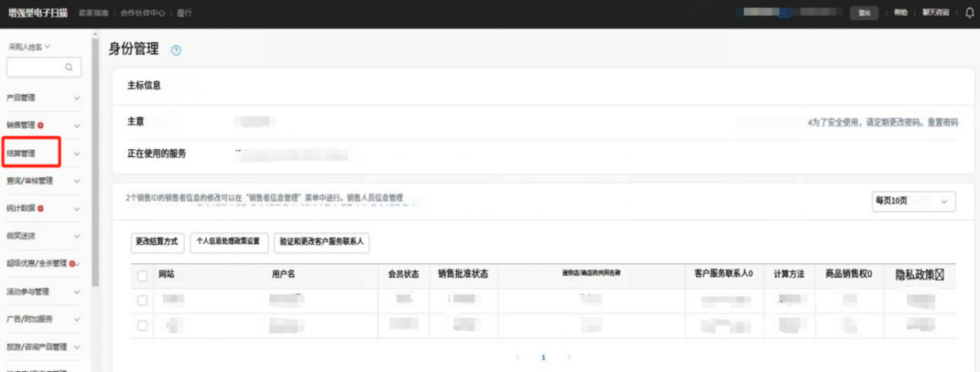Click the 增强型电子扫描 logo
The width and height of the screenshot is (980, 372).
pyautogui.click(x=38, y=13)
